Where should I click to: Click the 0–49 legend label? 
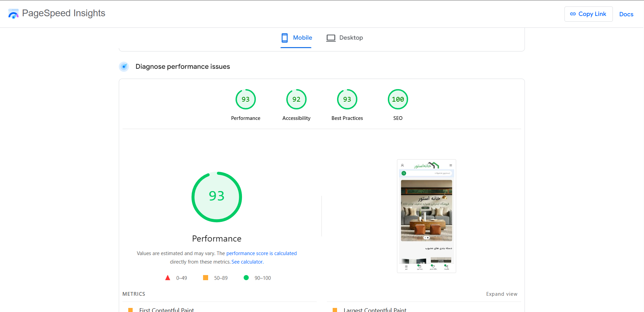[x=182, y=278]
